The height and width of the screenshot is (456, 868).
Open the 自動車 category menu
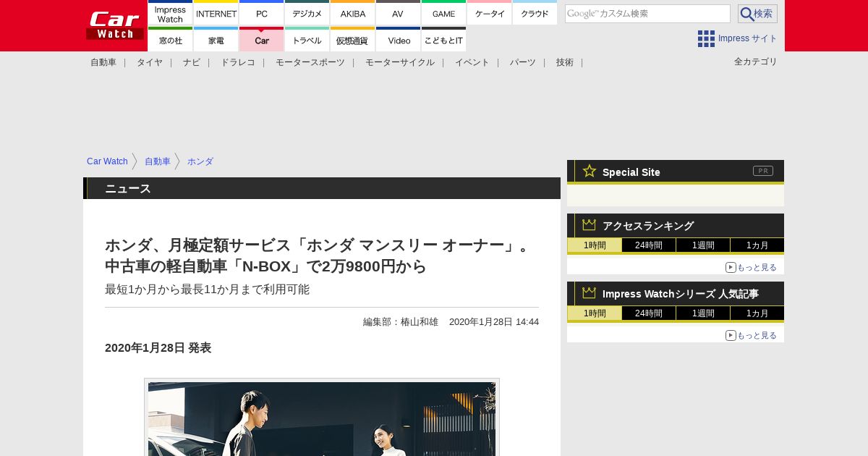point(103,62)
